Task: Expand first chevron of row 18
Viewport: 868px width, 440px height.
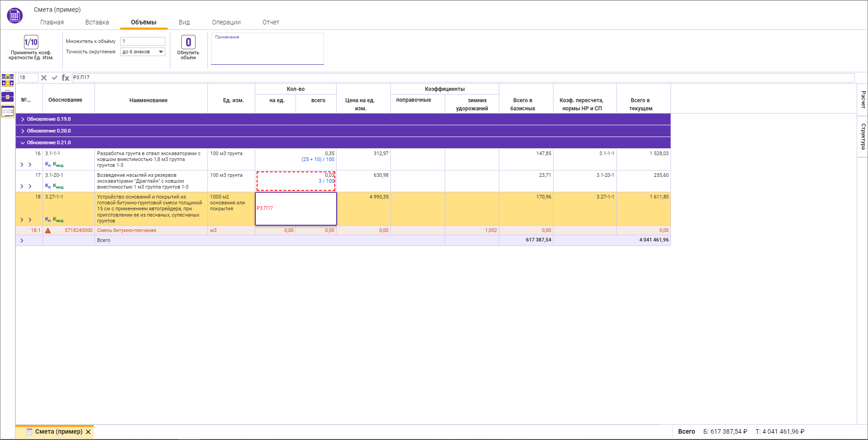Action: point(22,220)
